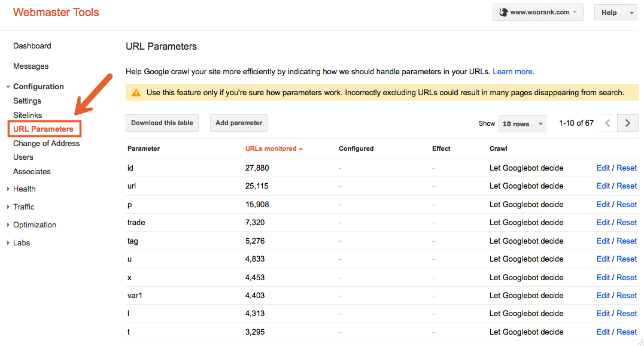Reset the var1 parameter

tap(627, 296)
